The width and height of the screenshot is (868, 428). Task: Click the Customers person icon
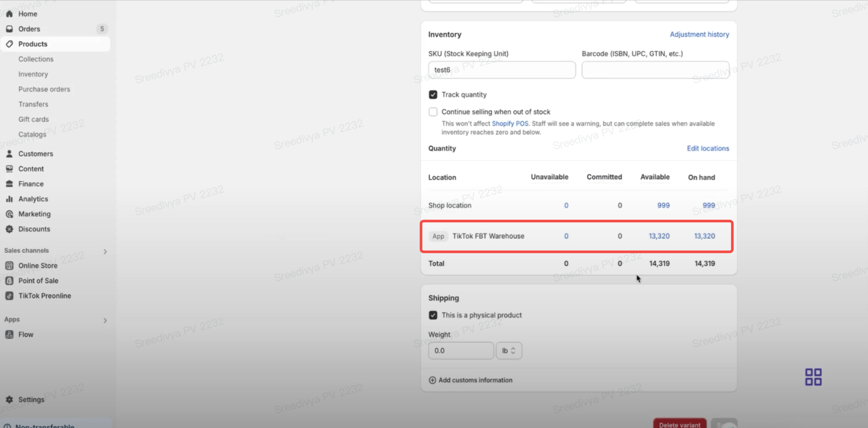point(9,154)
